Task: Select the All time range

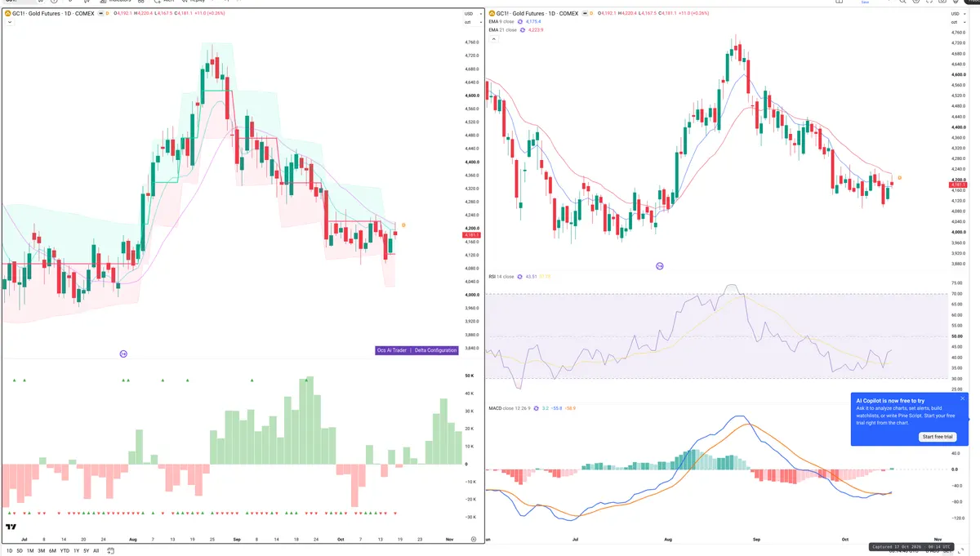Action: pyautogui.click(x=96, y=551)
